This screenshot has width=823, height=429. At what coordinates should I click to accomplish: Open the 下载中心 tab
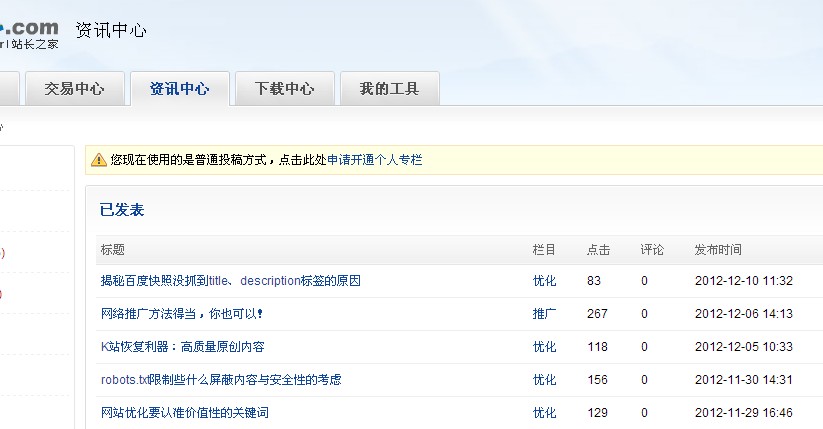click(x=284, y=89)
